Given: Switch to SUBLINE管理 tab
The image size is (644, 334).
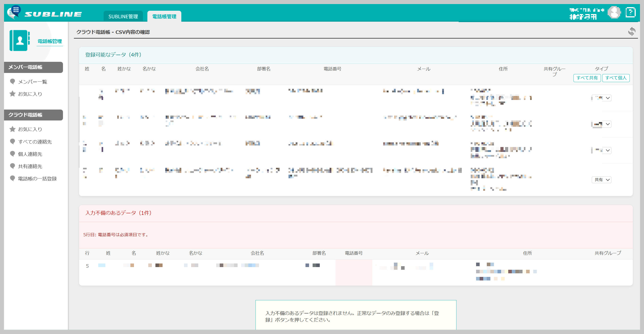Looking at the screenshot, I should click(x=123, y=17).
